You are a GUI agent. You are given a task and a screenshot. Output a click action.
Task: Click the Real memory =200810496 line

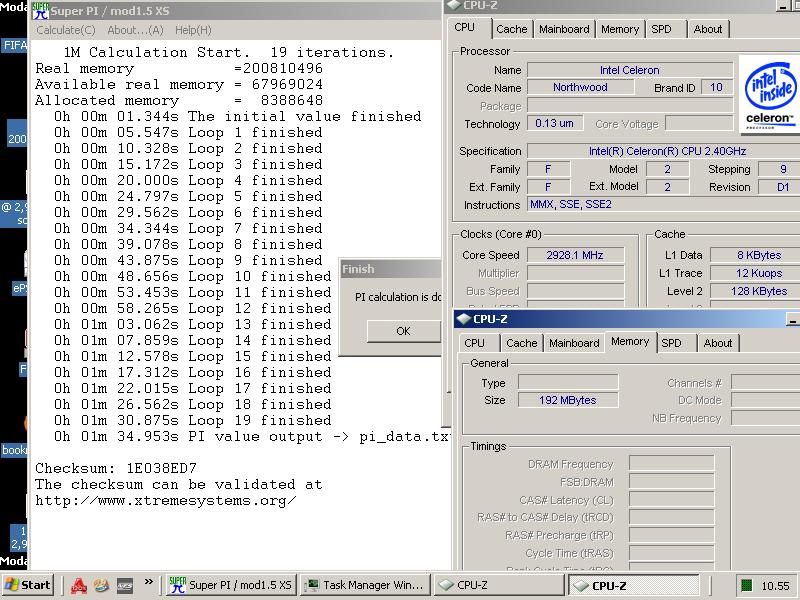[x=179, y=68]
